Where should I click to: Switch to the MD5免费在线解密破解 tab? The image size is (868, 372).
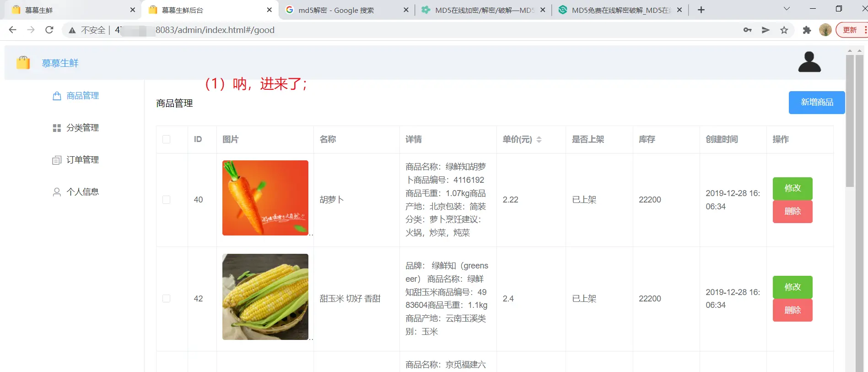point(620,10)
